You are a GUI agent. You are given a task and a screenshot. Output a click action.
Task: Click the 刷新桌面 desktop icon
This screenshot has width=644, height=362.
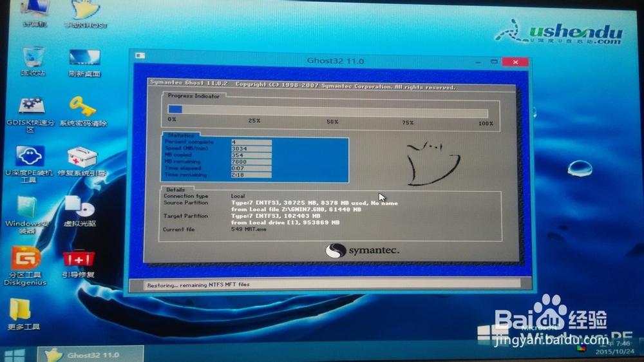[x=84, y=63]
